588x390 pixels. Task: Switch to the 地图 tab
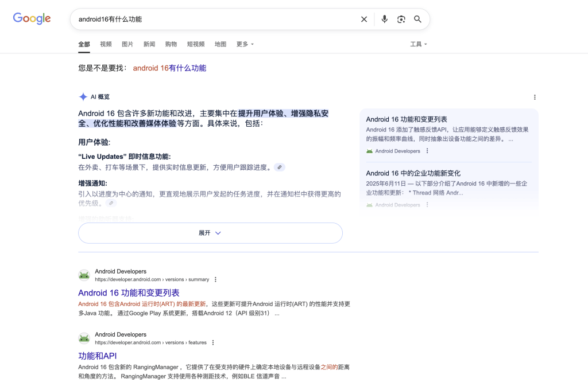[220, 44]
